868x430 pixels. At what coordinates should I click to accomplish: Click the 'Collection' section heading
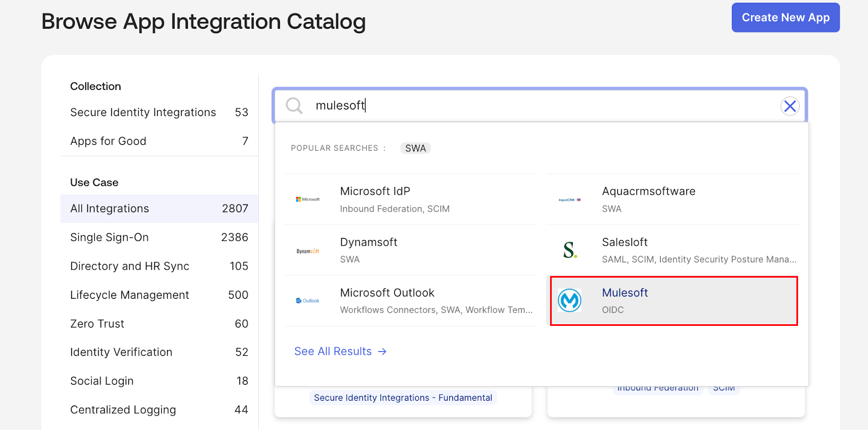(x=95, y=86)
